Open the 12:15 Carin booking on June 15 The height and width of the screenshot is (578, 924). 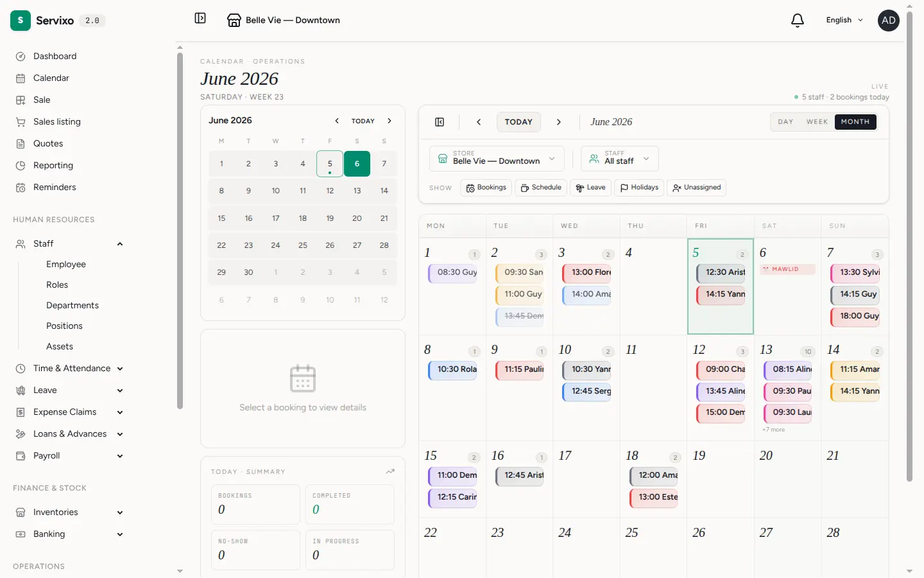(x=453, y=498)
